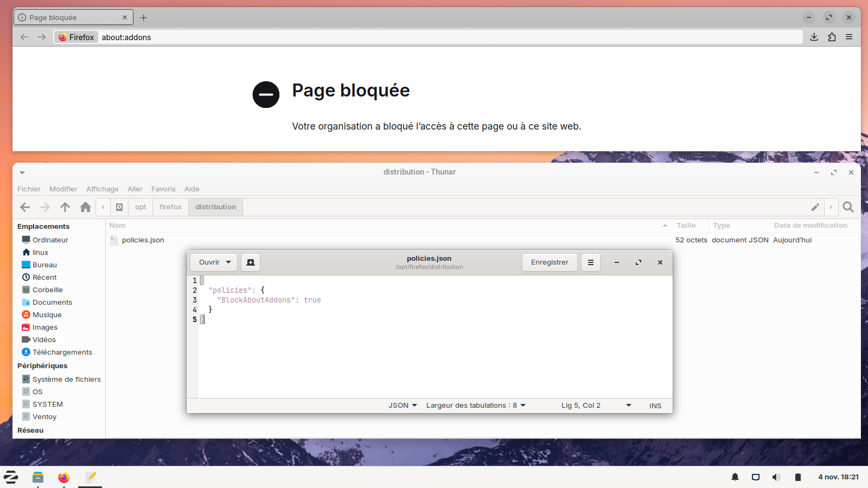
Task: Click the notification bell in taskbar
Action: coord(735,477)
